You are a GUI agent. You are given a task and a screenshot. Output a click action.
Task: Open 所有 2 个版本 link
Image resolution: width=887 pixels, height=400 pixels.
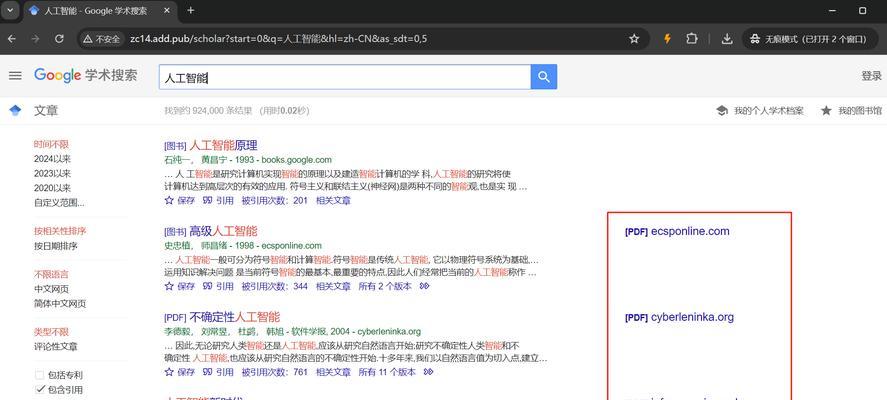coord(385,286)
